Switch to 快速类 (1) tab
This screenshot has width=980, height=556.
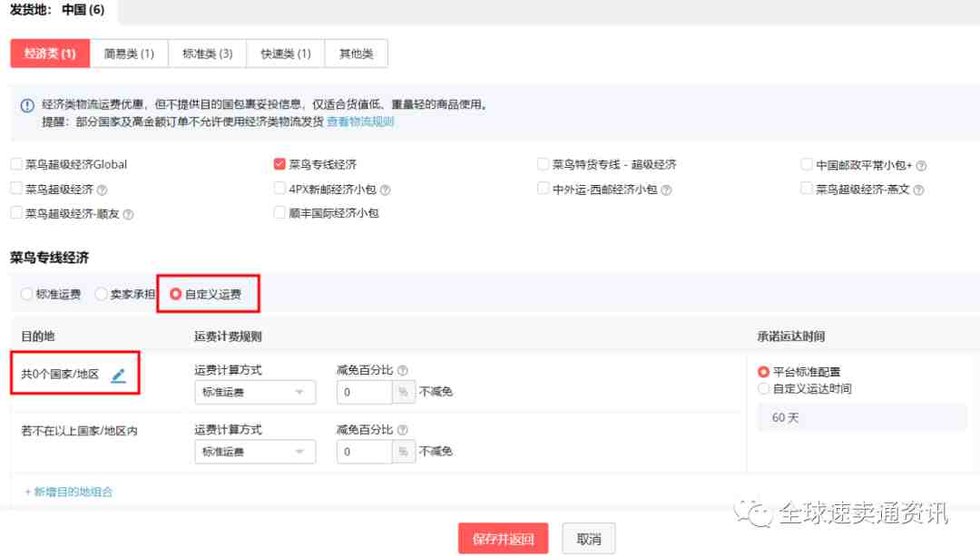pyautogui.click(x=286, y=54)
